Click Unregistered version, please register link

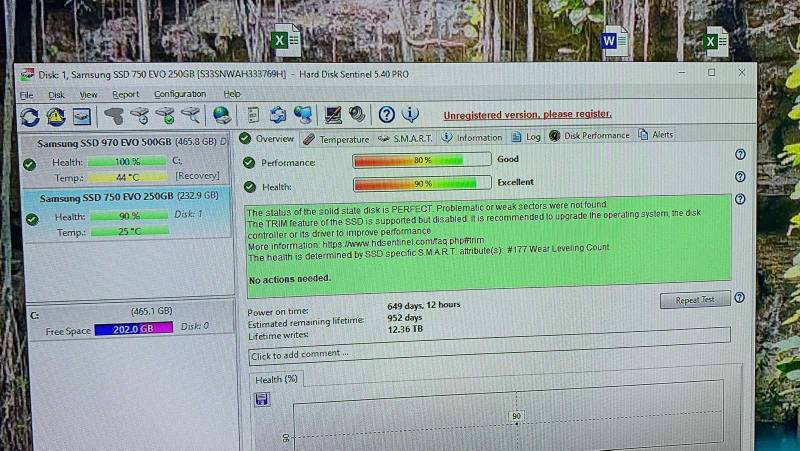pyautogui.click(x=528, y=114)
